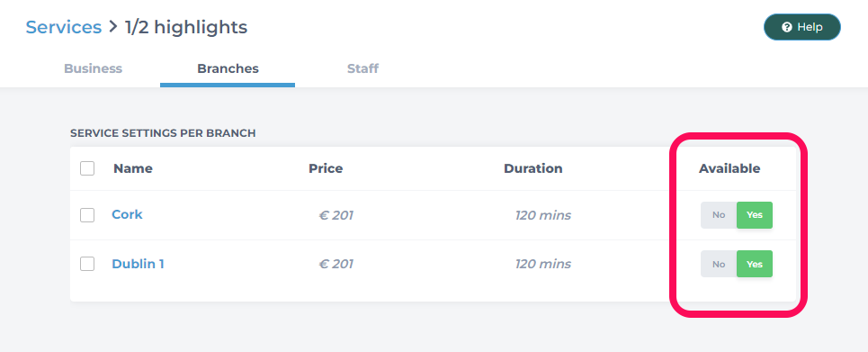Image resolution: width=868 pixels, height=352 pixels.
Task: Set Cork availability to Yes
Action: [x=755, y=215]
